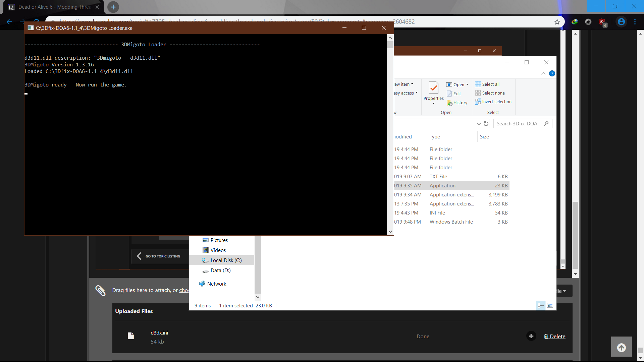The image size is (644, 362).
Task: Sort files by the Size column
Action: (x=494, y=137)
